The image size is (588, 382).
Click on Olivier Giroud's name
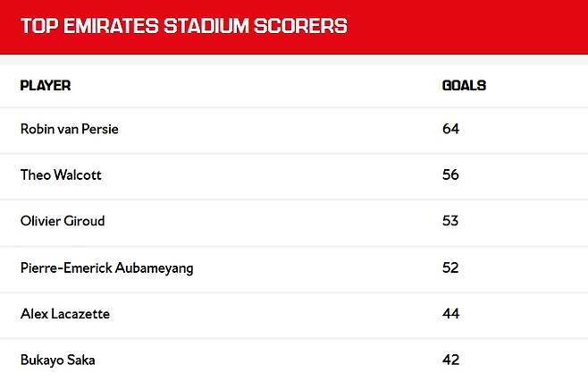click(x=63, y=221)
